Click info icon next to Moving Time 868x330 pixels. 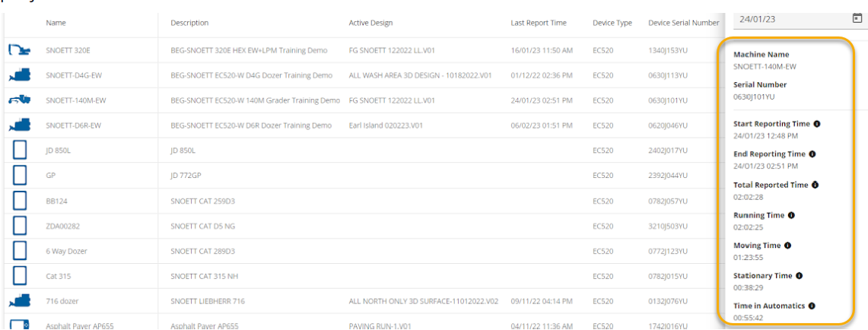(x=787, y=246)
